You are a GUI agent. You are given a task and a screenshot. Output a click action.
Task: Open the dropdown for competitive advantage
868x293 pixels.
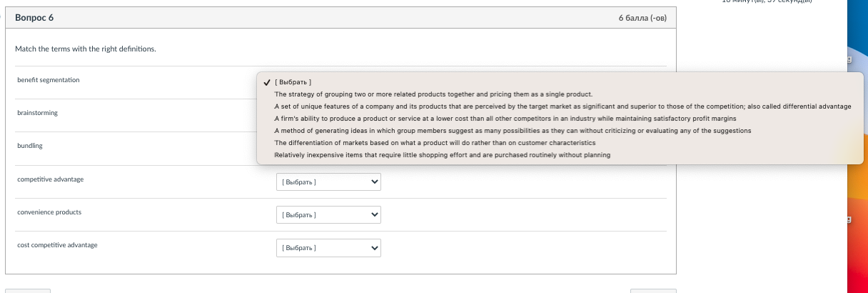pos(328,182)
